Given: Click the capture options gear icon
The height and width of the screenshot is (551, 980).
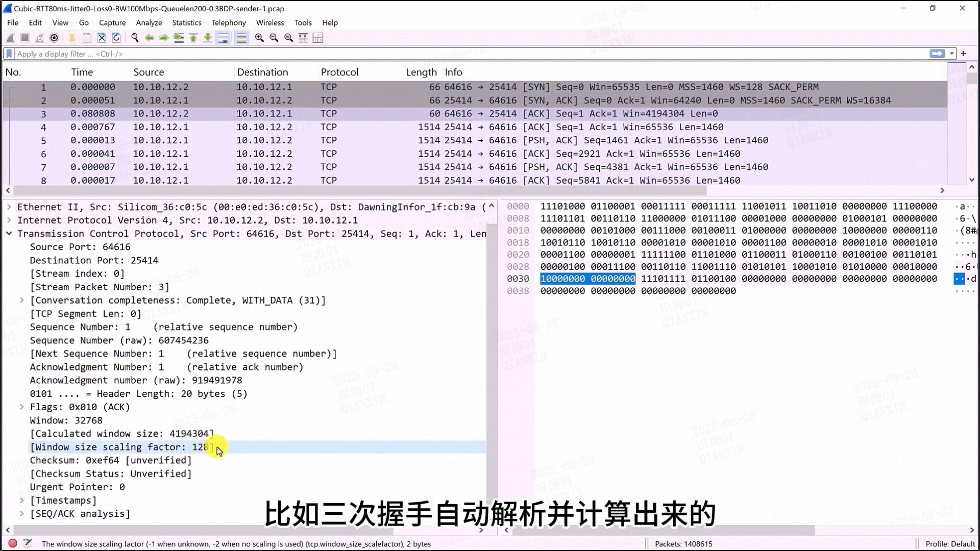Looking at the screenshot, I should point(54,38).
